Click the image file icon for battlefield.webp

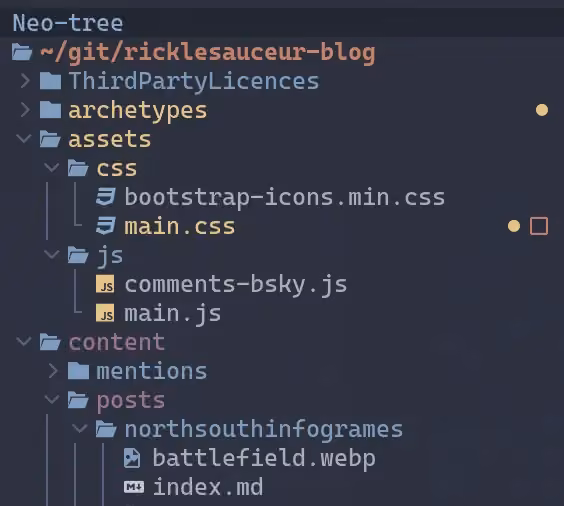[132, 458]
